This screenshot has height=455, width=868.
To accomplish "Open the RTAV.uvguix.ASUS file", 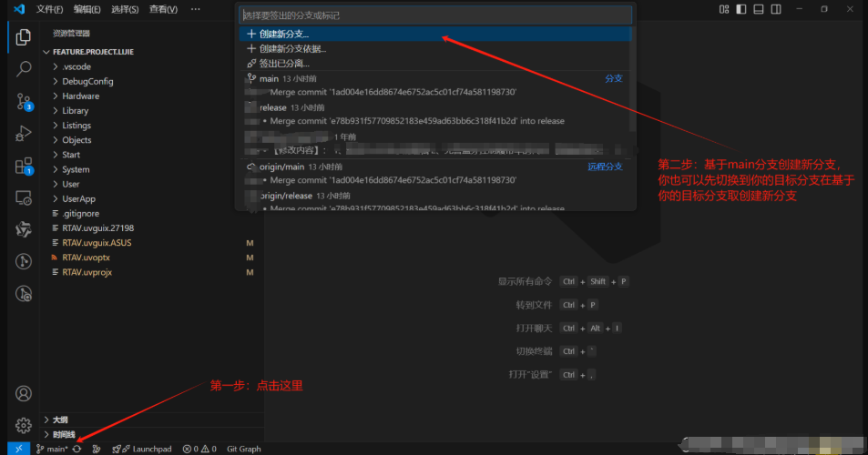I will 152,243.
